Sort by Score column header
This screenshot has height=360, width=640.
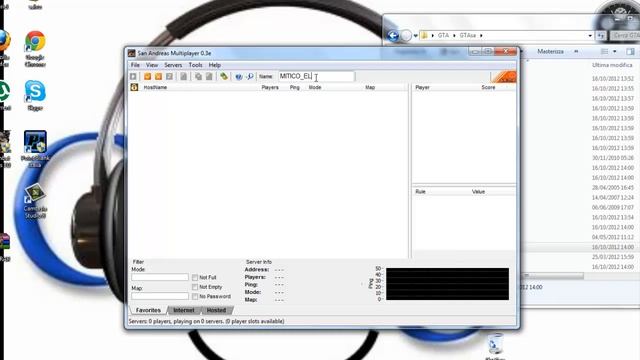coord(488,87)
